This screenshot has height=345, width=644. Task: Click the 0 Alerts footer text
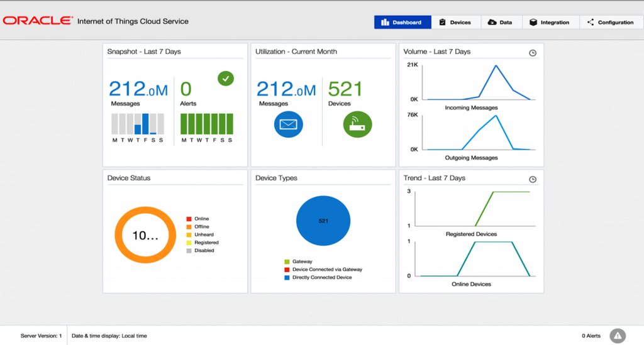click(591, 336)
